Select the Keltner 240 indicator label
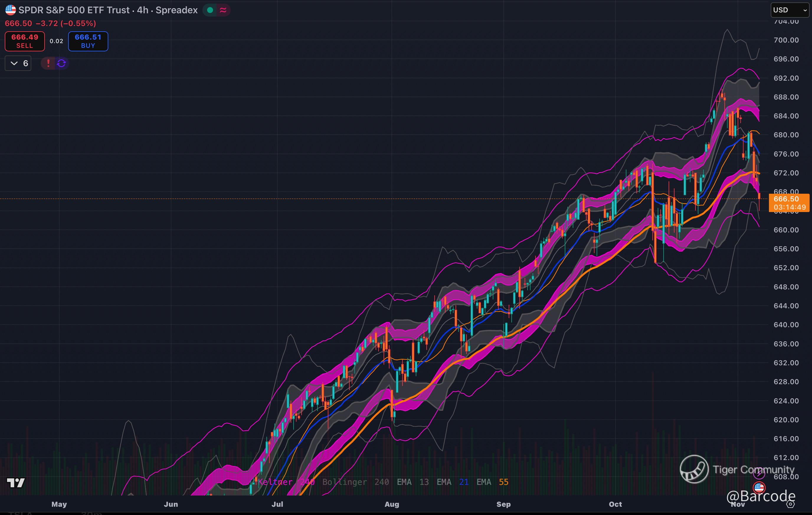 tap(286, 482)
